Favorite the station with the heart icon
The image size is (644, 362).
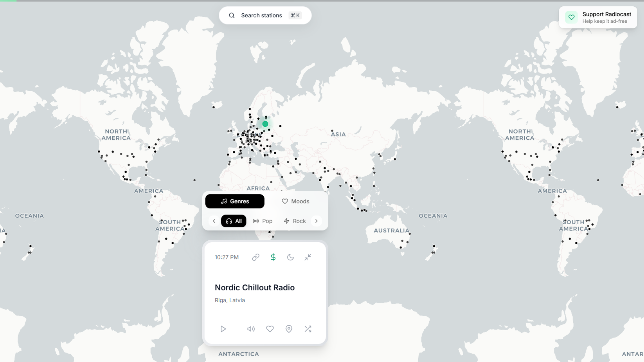pos(270,329)
